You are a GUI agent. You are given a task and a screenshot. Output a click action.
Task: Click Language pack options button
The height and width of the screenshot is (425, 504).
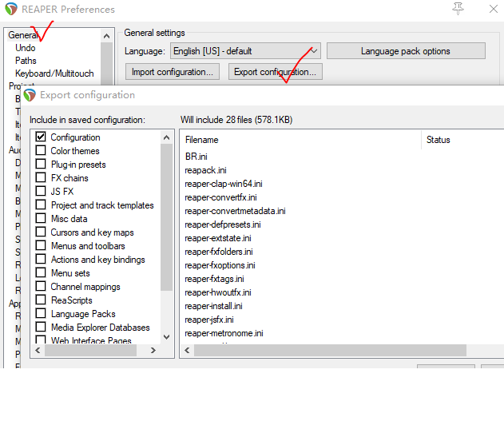(x=406, y=51)
